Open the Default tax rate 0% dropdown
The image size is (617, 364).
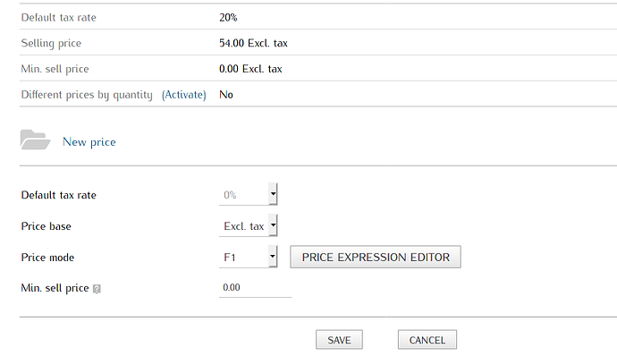click(249, 194)
